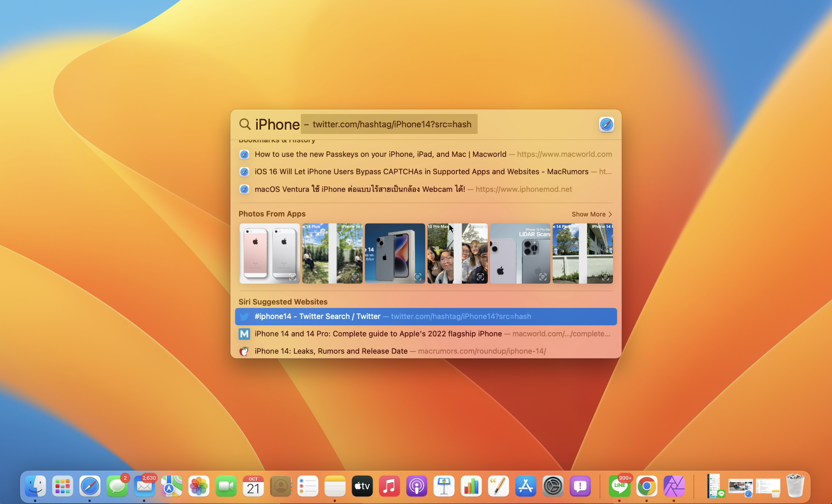The height and width of the screenshot is (504, 832).
Task: Click the Safari icon in the Spotlight bar
Action: click(606, 125)
